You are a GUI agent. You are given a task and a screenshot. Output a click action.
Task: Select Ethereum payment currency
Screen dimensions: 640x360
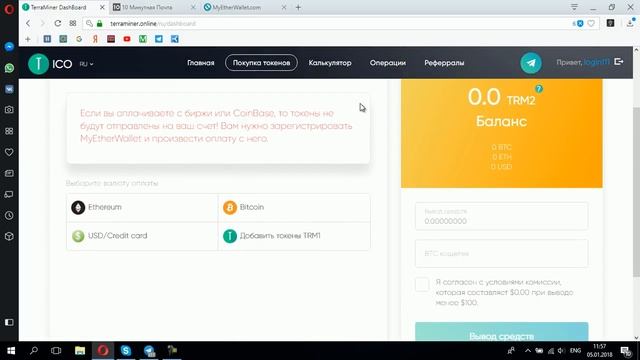tap(142, 208)
